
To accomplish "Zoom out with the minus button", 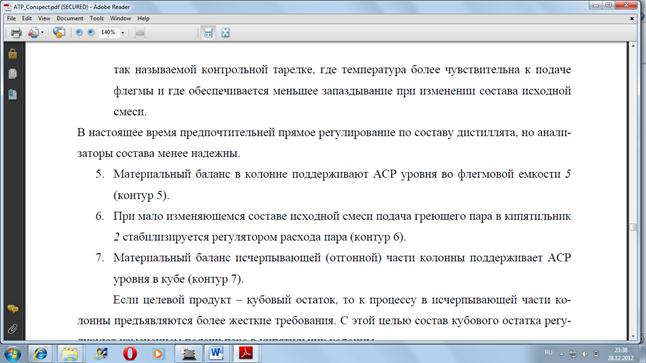I will tap(79, 33).
